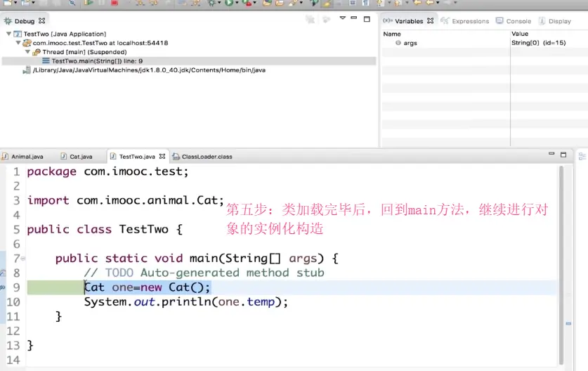Screen dimensions: 588x371
Task: Toggle the fold marker on line 7
Action: tap(23, 258)
